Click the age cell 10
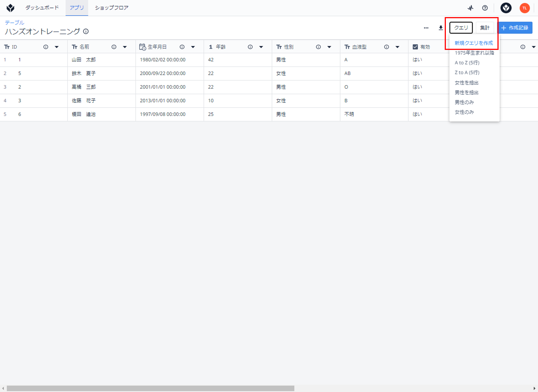 (238, 101)
